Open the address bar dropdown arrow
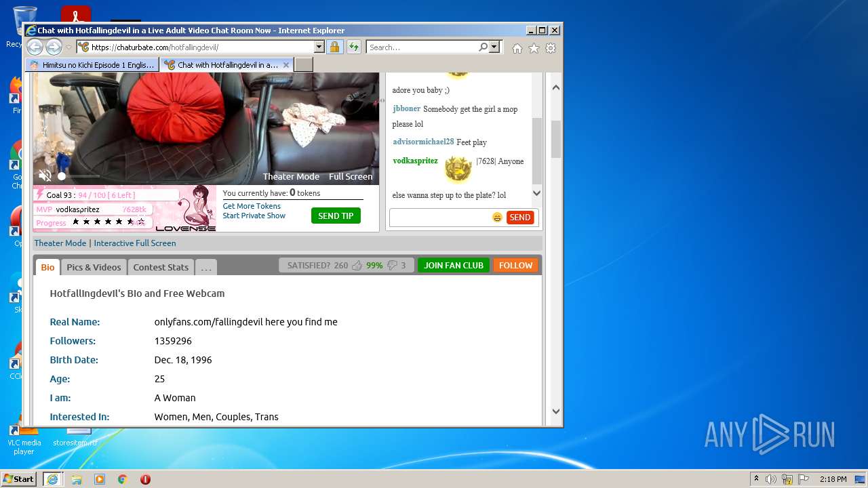Image resolution: width=868 pixels, height=488 pixels. [319, 47]
